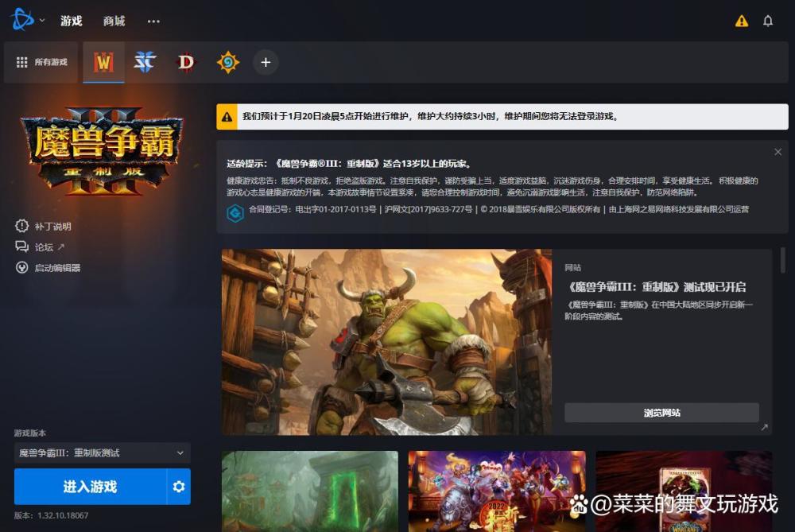
Task: Open the notifications bell
Action: [768, 21]
